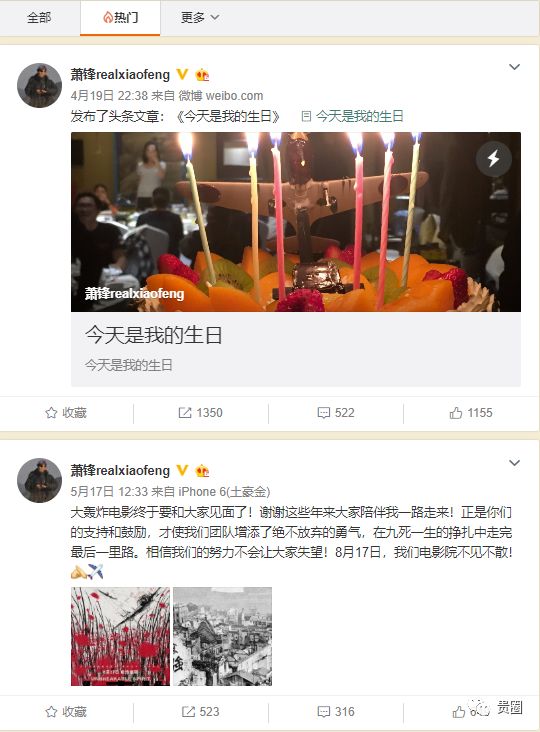Click the repost icon showing 523

tap(188, 711)
